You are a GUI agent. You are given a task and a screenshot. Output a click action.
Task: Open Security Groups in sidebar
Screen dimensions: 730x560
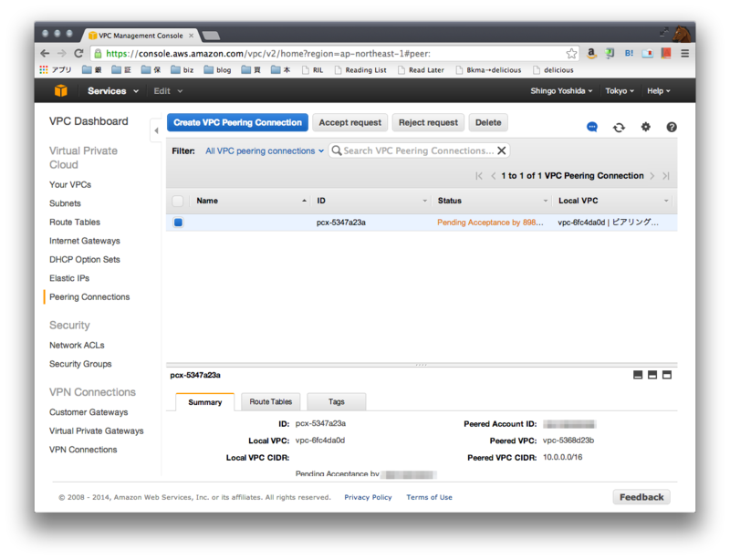coord(80,364)
